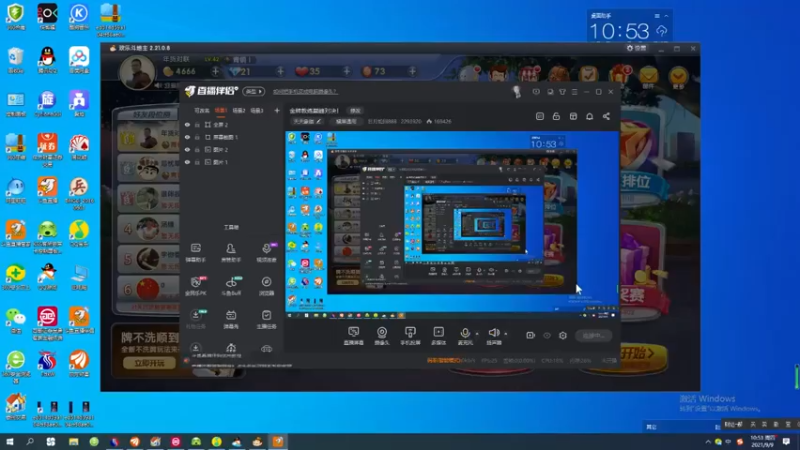Toggle lock on the 全屏 2 source

click(x=197, y=124)
